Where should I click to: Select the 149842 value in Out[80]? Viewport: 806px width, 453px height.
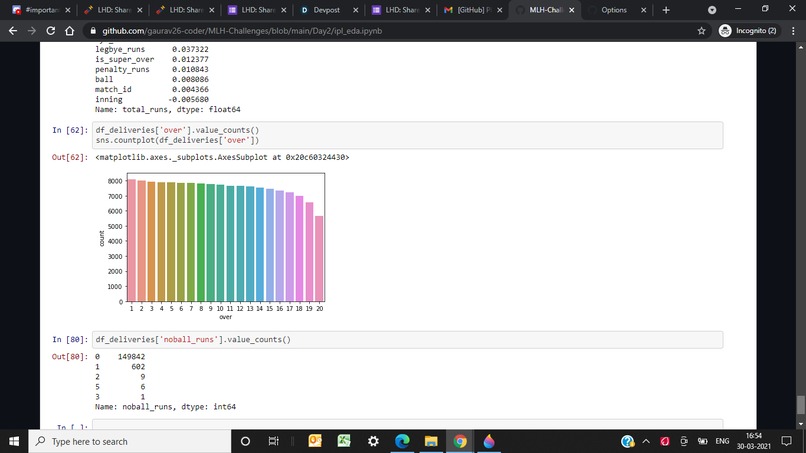131,356
